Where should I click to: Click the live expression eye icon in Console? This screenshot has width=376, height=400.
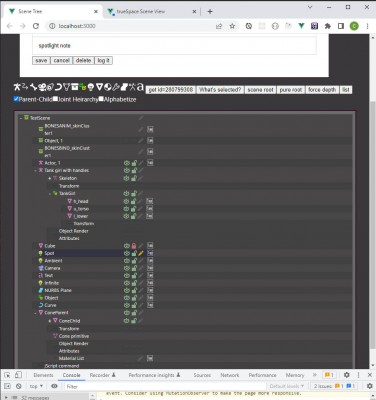click(54, 386)
